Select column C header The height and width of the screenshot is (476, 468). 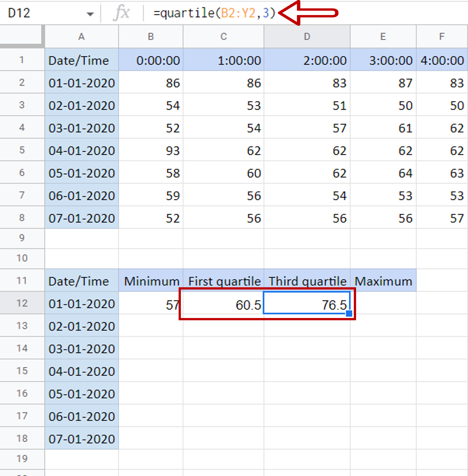pyautogui.click(x=223, y=36)
